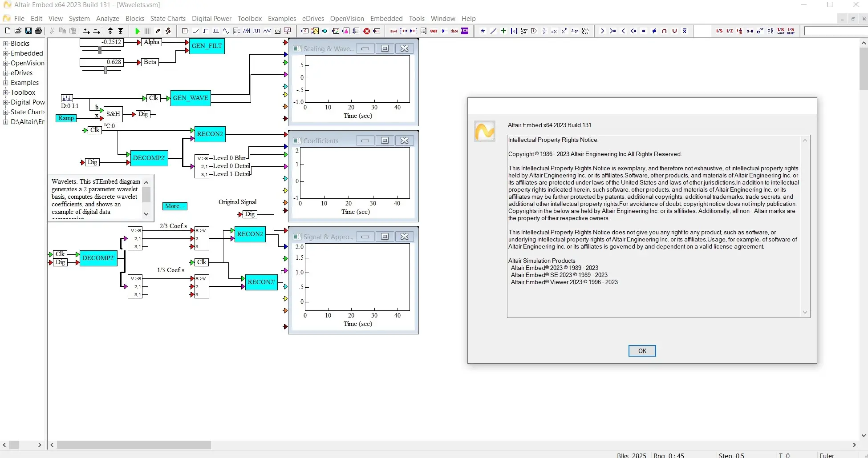Expand the Embedded tree node
The width and height of the screenshot is (868, 458).
[6, 53]
